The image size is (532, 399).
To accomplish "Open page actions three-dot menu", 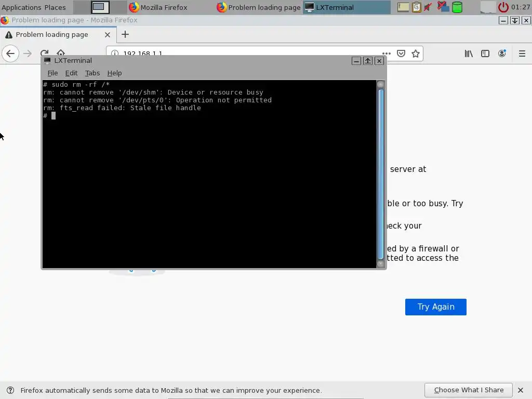I will point(387,54).
